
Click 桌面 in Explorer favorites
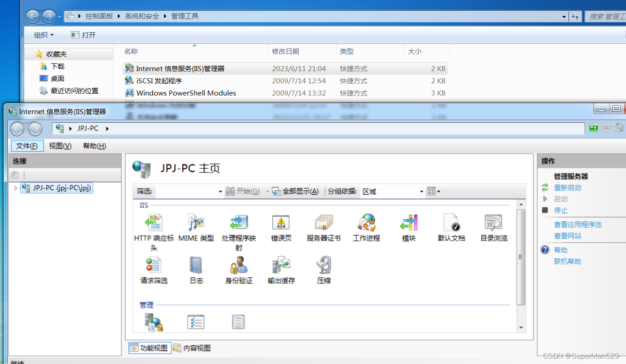tap(58, 78)
